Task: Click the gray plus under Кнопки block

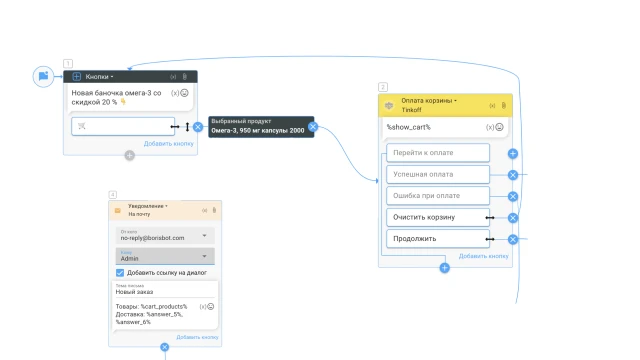Action: (x=129, y=156)
